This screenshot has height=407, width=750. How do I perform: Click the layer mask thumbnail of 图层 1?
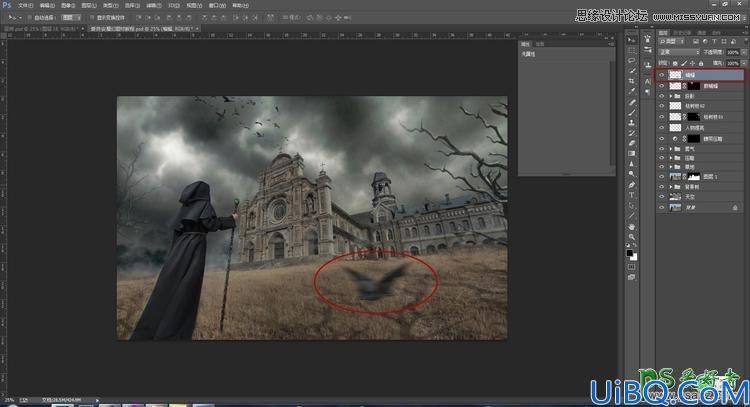(x=693, y=177)
